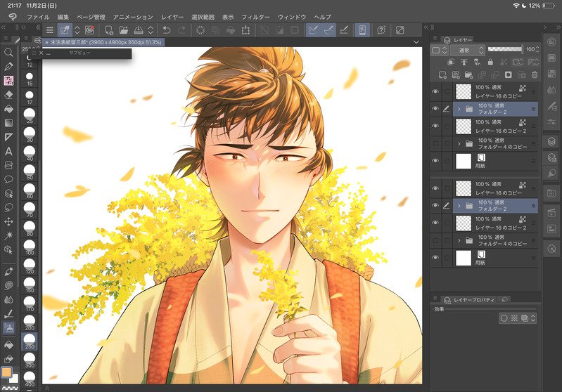
Task: Select the Eyedropper tool
Action: [8, 271]
